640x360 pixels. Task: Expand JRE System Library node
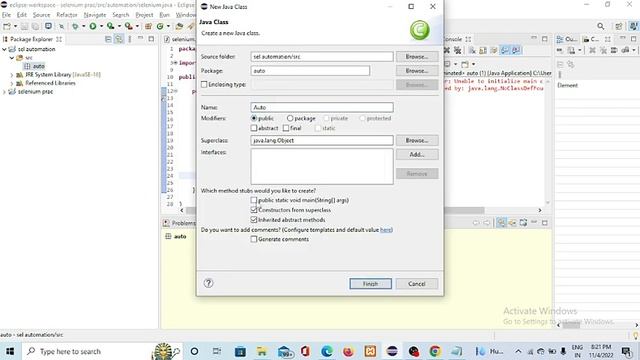tap(12, 75)
